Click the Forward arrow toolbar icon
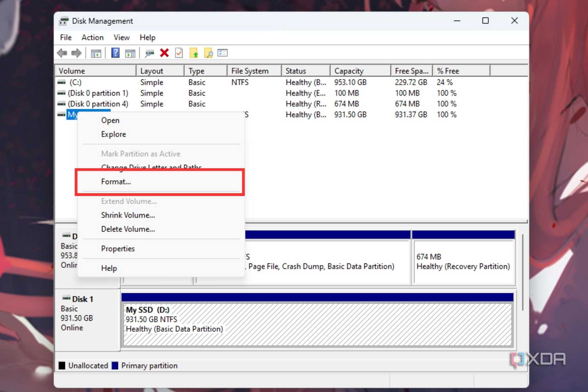The width and height of the screenshot is (588, 392). pos(76,53)
